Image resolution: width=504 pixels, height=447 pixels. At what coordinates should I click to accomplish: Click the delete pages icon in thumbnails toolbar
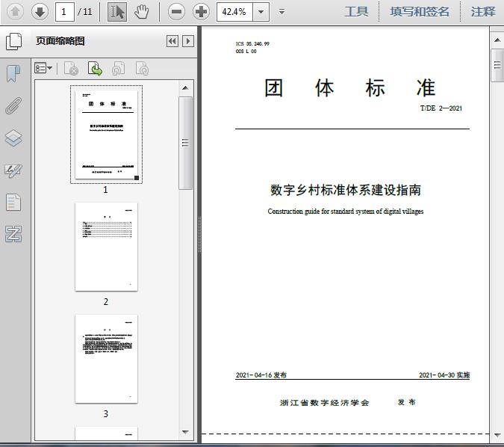tap(72, 69)
